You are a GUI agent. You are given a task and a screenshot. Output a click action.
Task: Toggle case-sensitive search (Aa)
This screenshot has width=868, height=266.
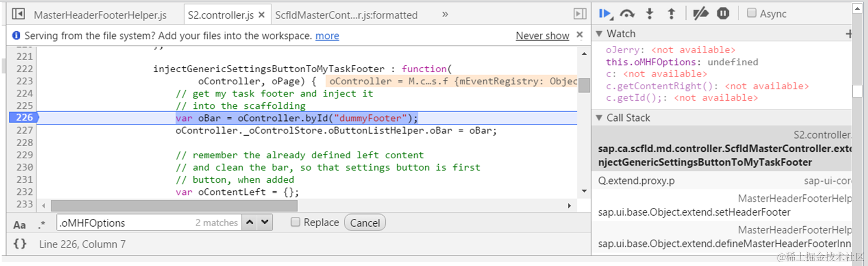coord(19,224)
